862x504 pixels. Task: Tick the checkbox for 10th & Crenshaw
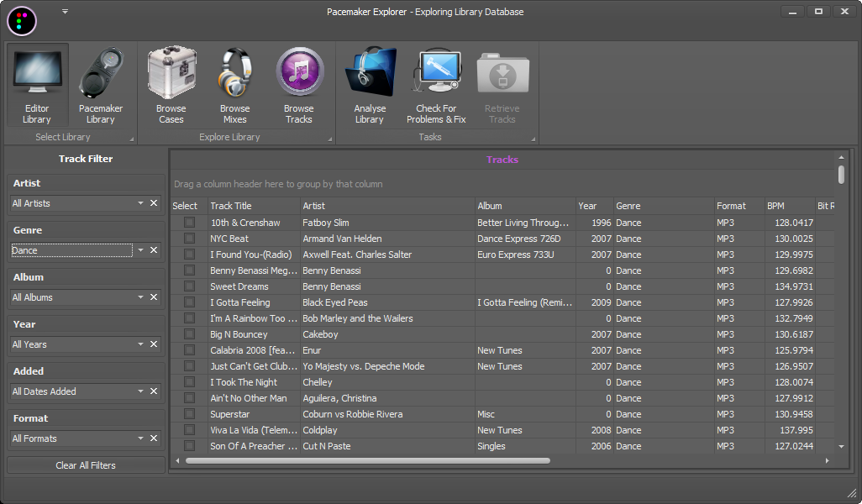pos(190,223)
